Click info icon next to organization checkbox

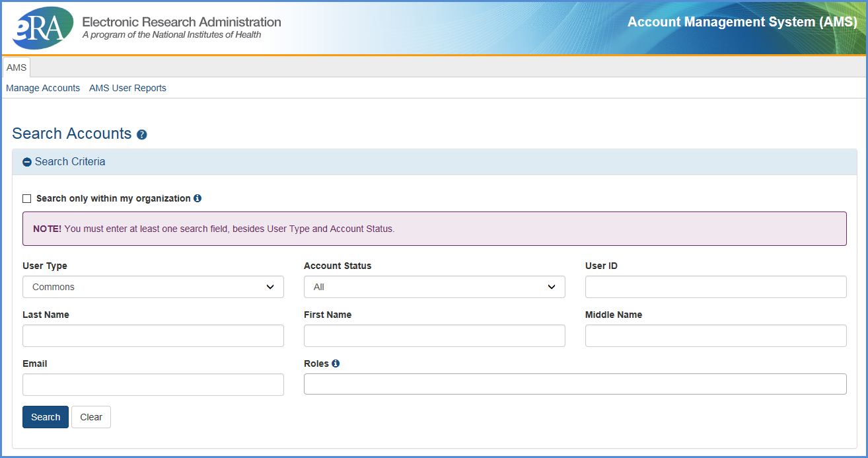[198, 198]
